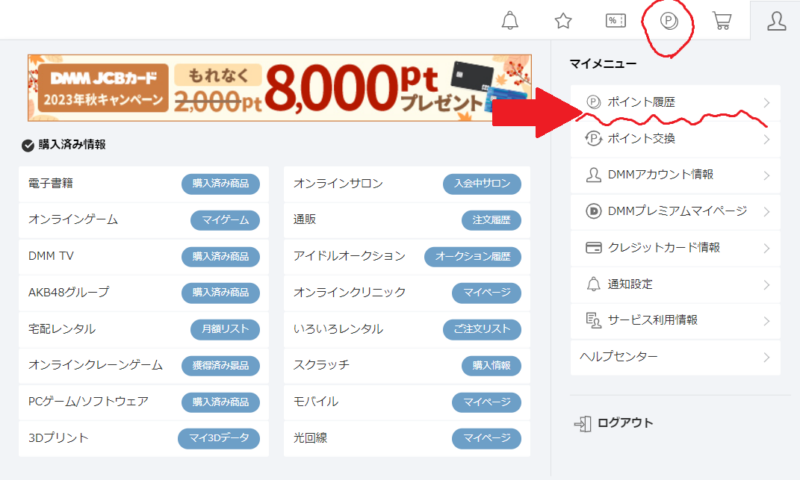Click the logout door icon

(582, 423)
